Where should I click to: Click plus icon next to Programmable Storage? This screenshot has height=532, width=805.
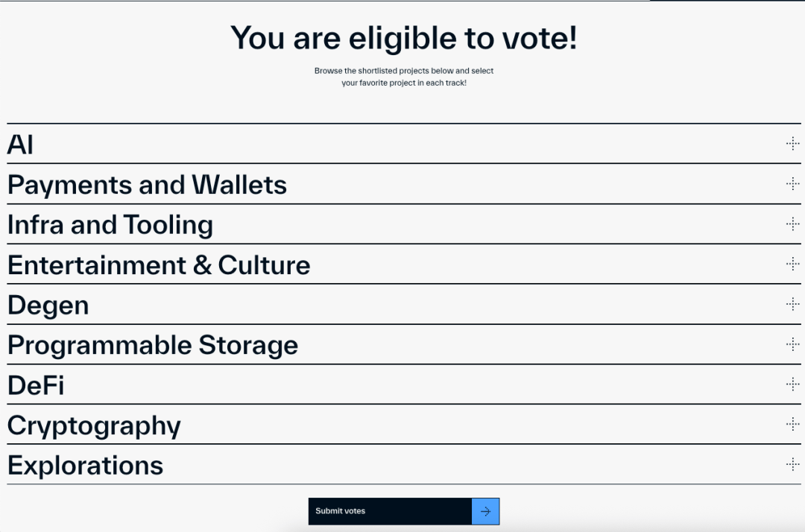click(792, 343)
